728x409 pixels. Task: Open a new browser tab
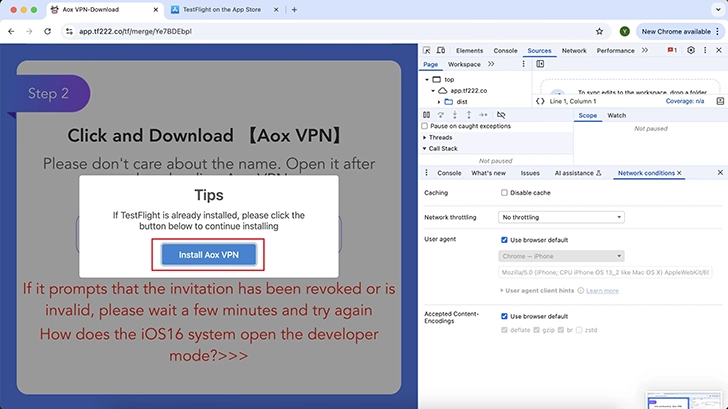(294, 9)
